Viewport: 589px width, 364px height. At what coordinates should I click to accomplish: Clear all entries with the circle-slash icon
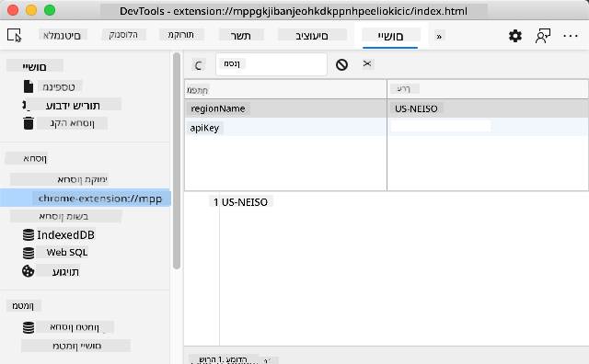(x=341, y=64)
